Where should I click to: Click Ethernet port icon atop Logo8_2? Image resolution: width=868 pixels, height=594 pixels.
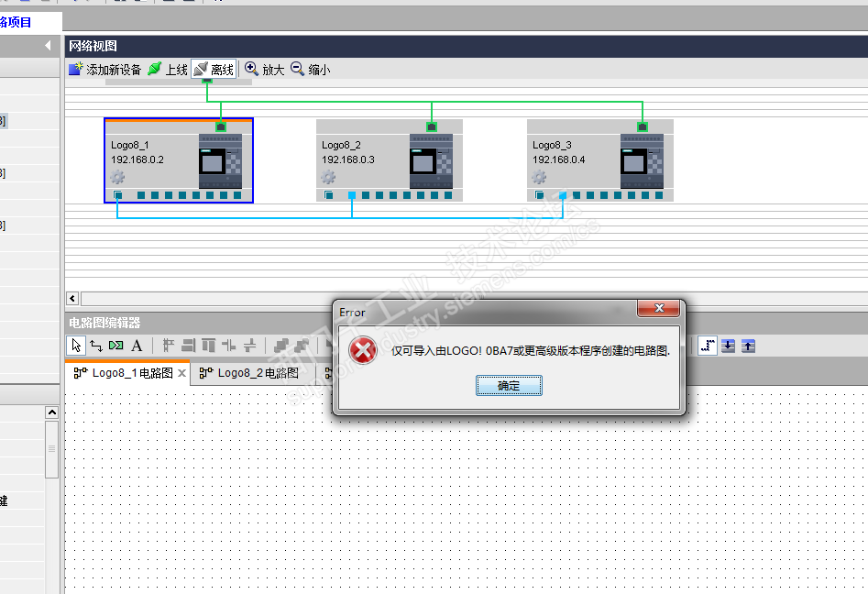click(432, 126)
